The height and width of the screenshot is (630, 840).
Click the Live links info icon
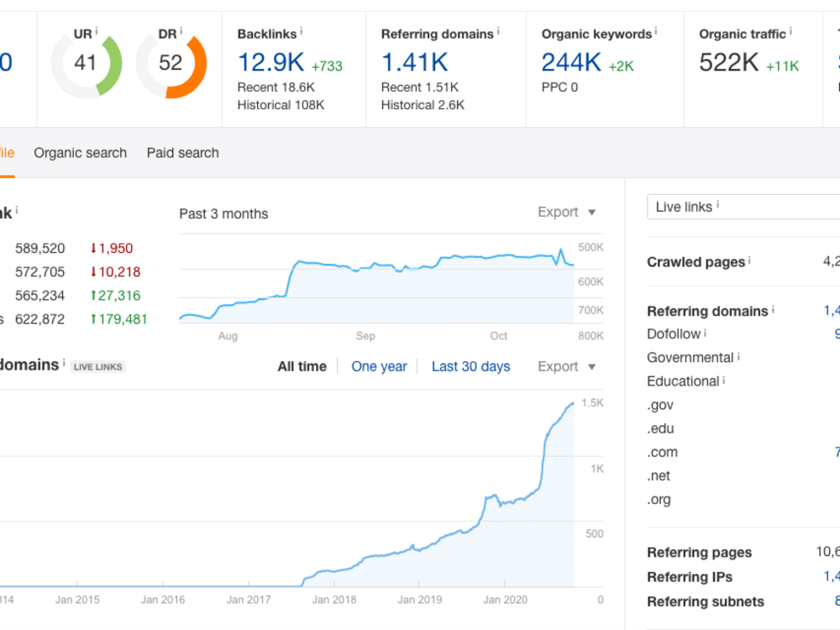[x=718, y=205]
